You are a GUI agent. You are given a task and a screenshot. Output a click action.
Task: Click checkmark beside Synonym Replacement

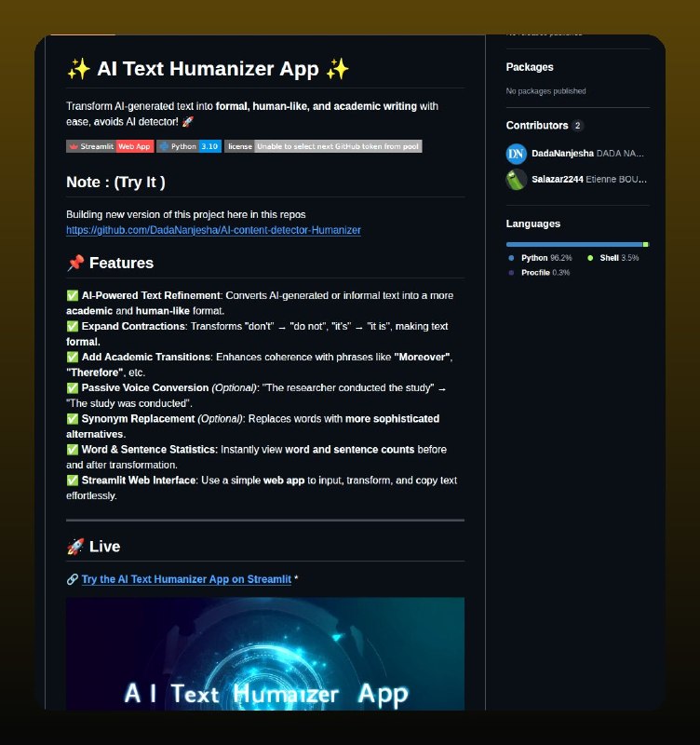[73, 419]
